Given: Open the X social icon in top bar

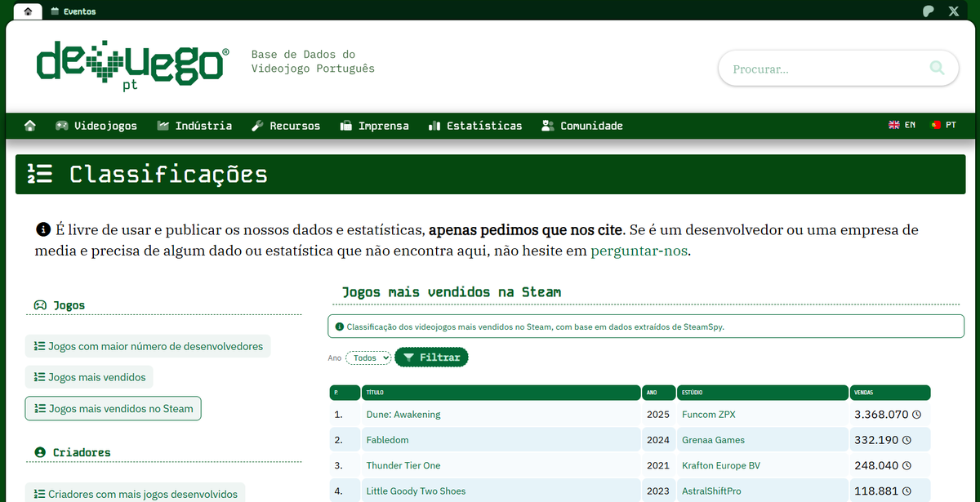Looking at the screenshot, I should click(x=954, y=11).
